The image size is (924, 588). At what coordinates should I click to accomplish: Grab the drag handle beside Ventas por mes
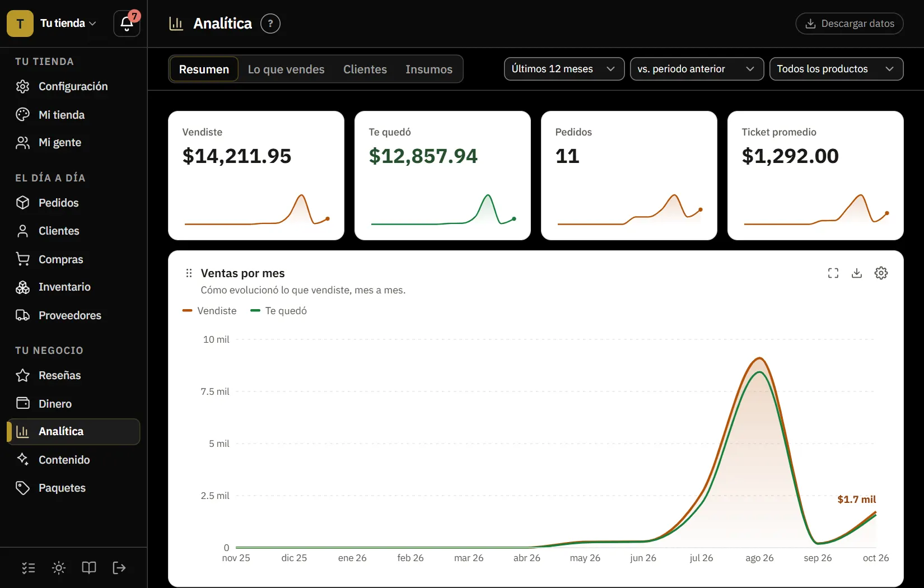tap(189, 273)
